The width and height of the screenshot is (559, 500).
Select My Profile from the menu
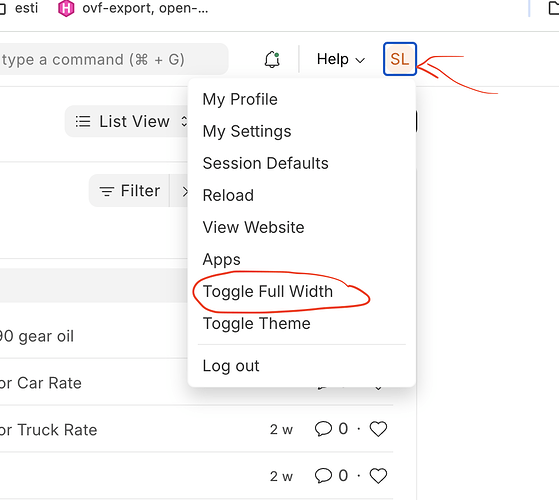click(x=240, y=99)
